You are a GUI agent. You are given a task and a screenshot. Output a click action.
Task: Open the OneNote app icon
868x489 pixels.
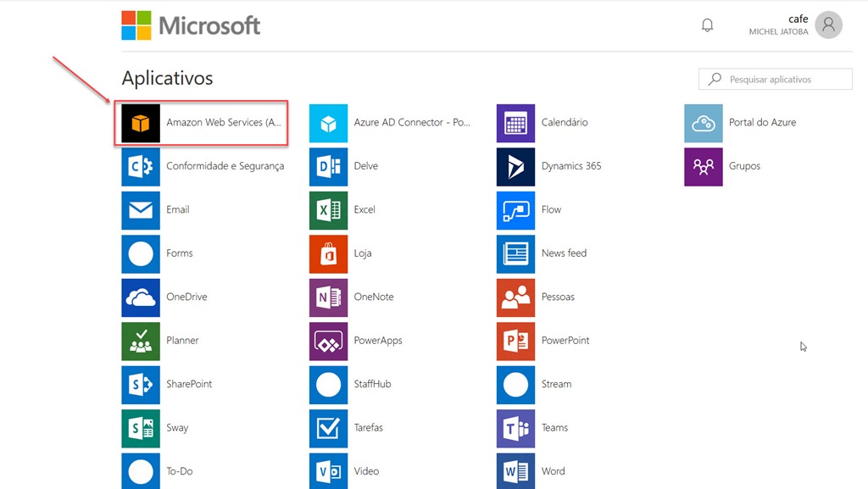(x=328, y=297)
